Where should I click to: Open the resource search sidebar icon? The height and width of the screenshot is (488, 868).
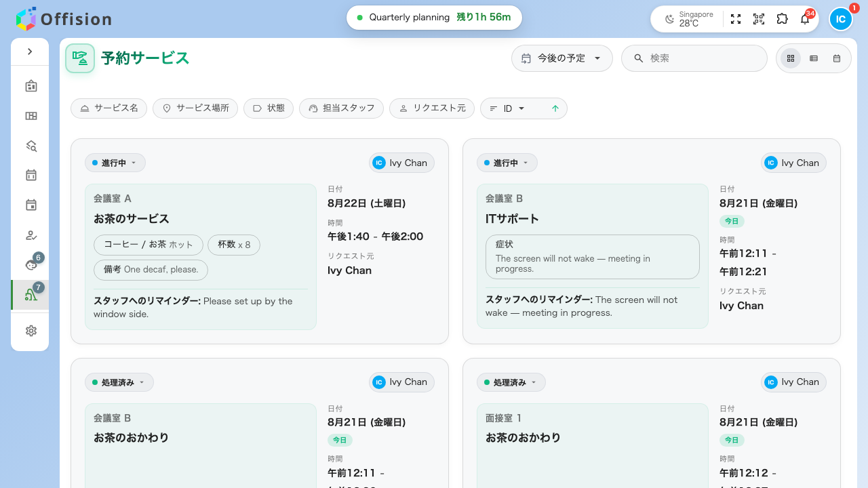tap(31, 146)
